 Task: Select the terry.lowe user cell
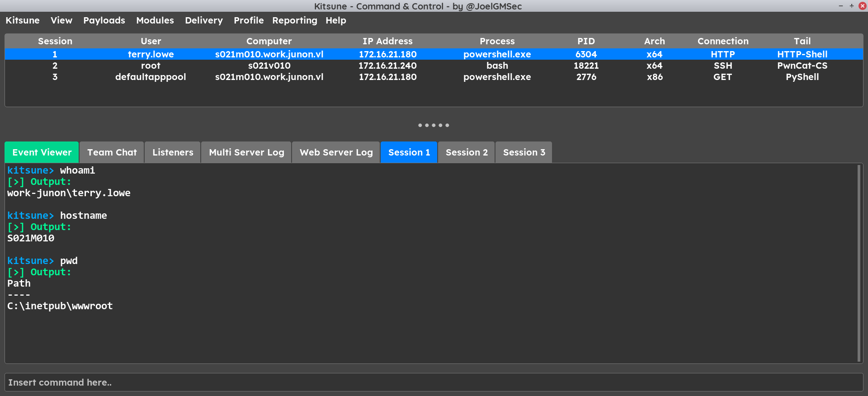(x=151, y=54)
